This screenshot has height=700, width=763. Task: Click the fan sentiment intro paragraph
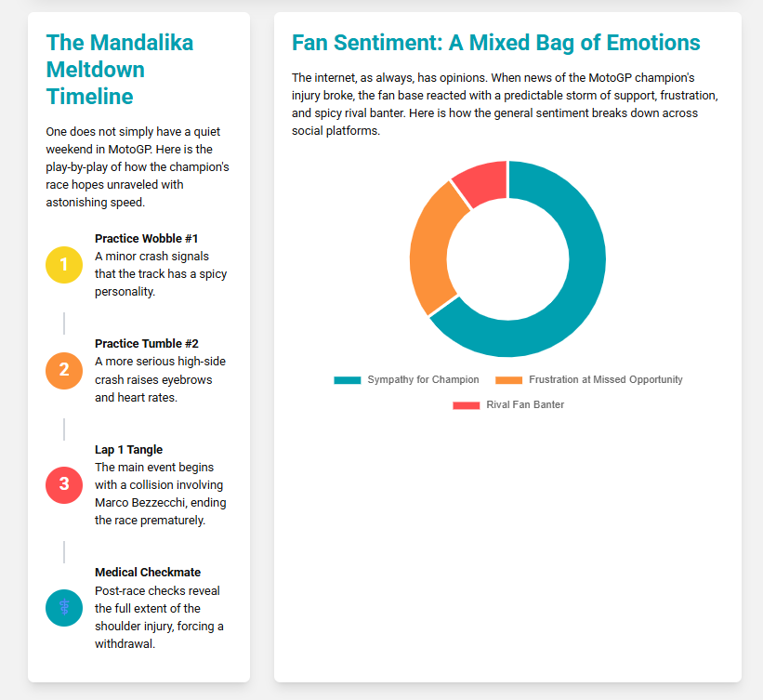505,105
